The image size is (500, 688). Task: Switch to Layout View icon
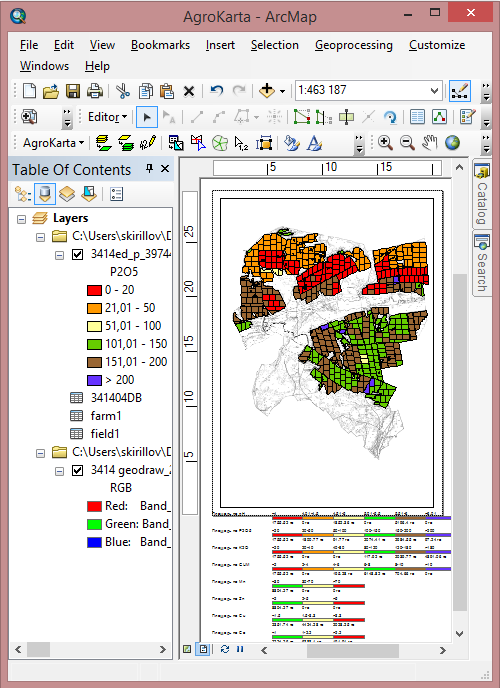tap(203, 649)
